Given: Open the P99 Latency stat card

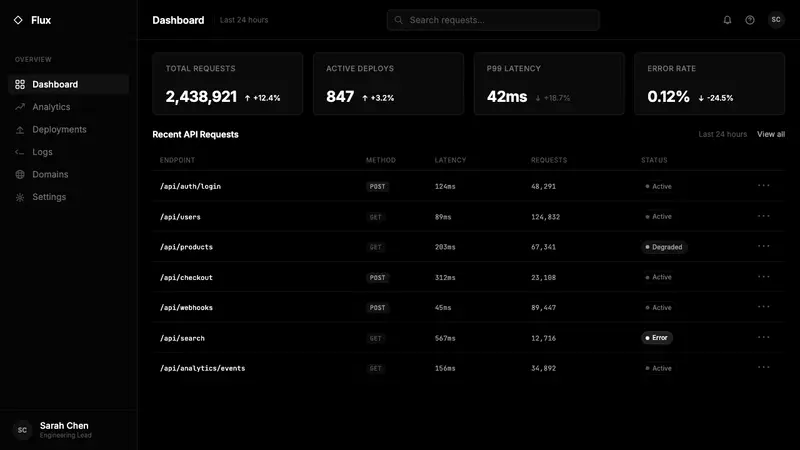Looking at the screenshot, I should coord(549,84).
